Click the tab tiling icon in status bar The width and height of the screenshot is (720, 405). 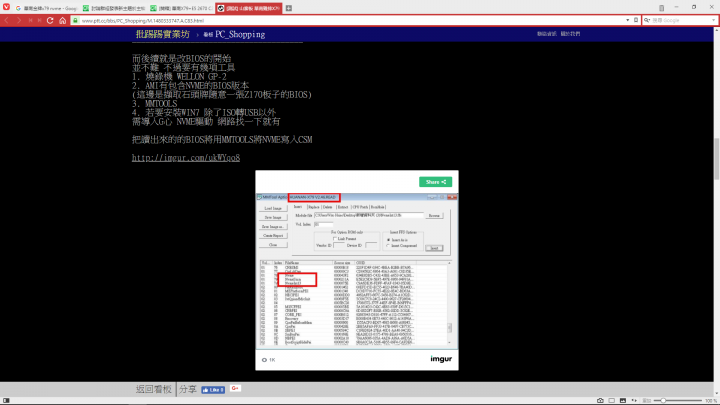click(x=612, y=401)
